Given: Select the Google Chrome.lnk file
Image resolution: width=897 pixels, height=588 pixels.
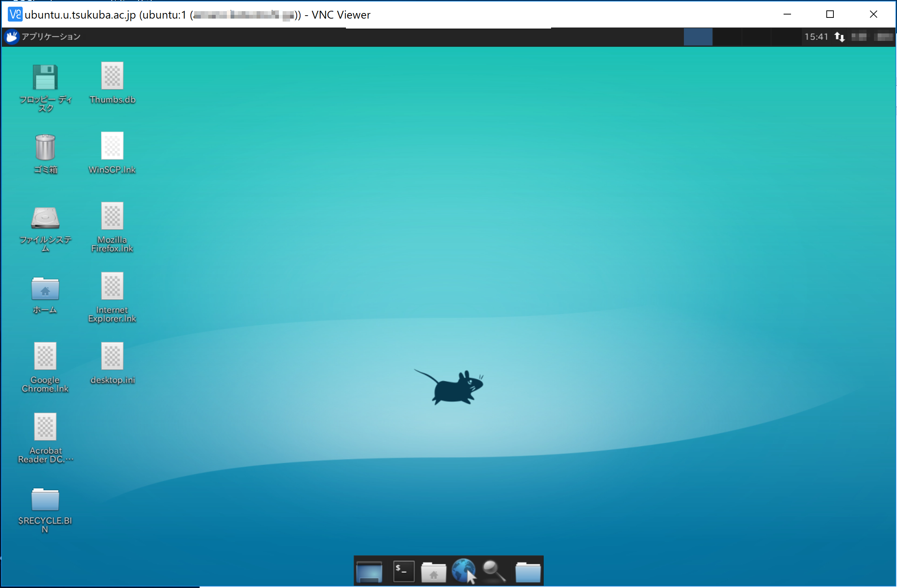Looking at the screenshot, I should coord(45,356).
